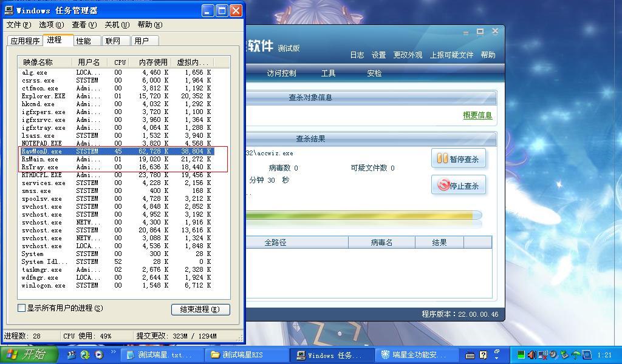Open 日志 in Rising window
The image size is (622, 364).
(x=357, y=55)
